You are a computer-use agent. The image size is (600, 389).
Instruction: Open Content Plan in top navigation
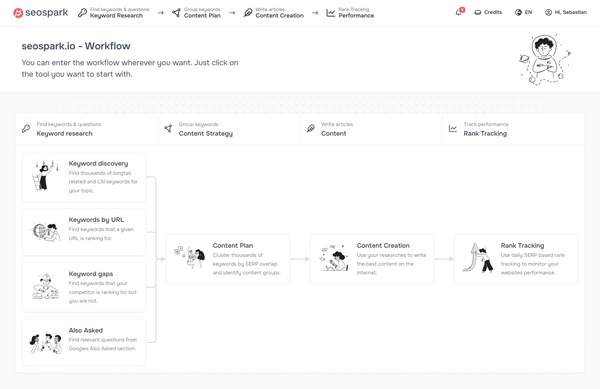[x=196, y=13]
